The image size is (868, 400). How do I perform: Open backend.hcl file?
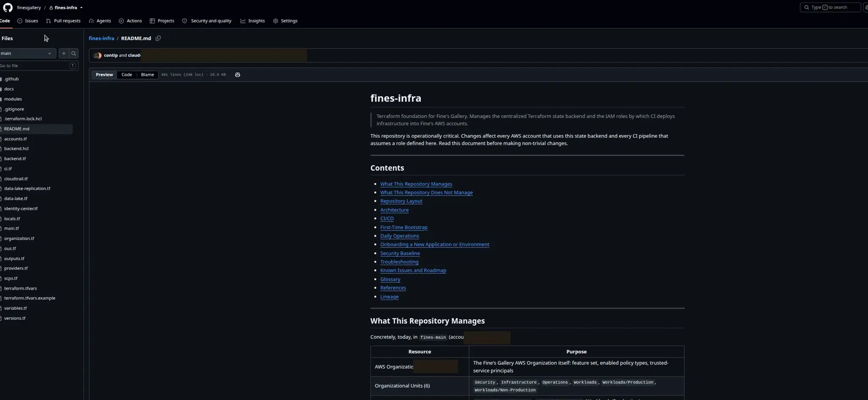click(16, 149)
